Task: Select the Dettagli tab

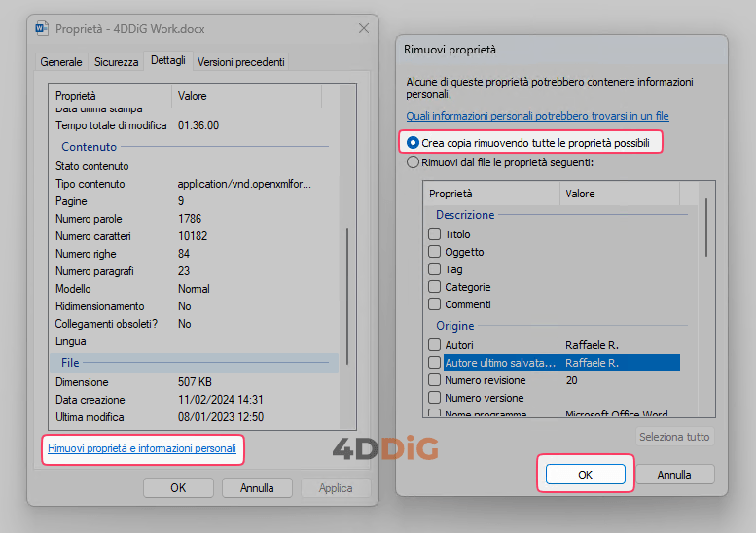Action: [x=168, y=60]
